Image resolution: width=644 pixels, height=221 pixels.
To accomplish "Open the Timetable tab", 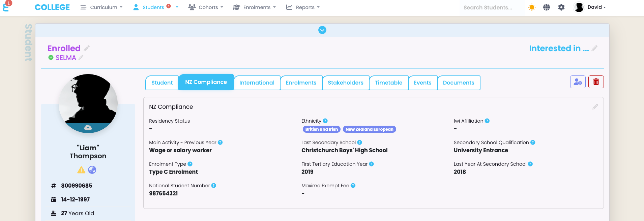I will point(389,83).
